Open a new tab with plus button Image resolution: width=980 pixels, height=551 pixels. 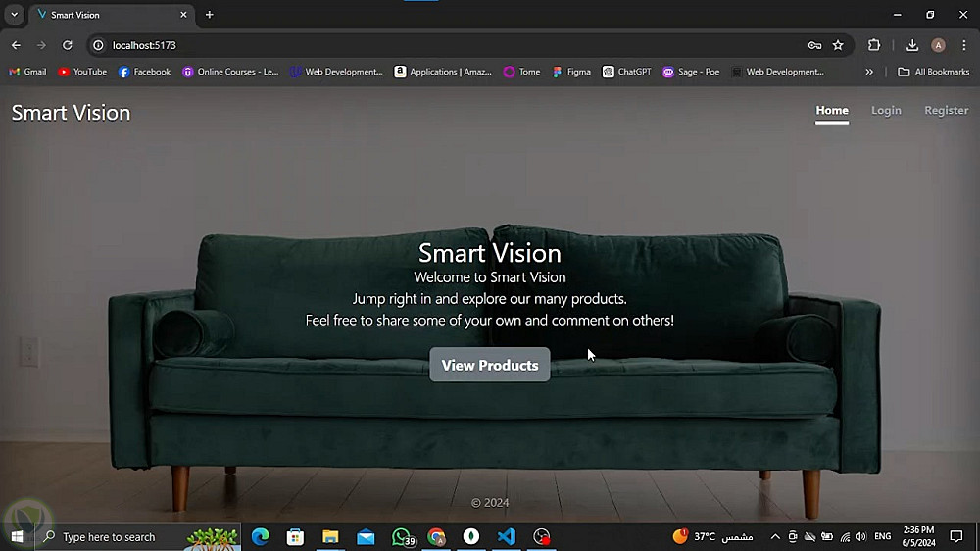[210, 15]
